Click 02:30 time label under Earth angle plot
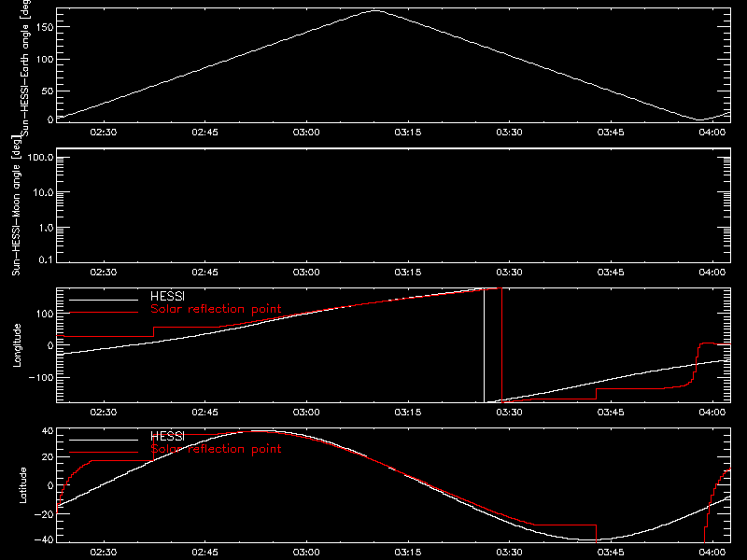The image size is (747, 560). point(104,133)
